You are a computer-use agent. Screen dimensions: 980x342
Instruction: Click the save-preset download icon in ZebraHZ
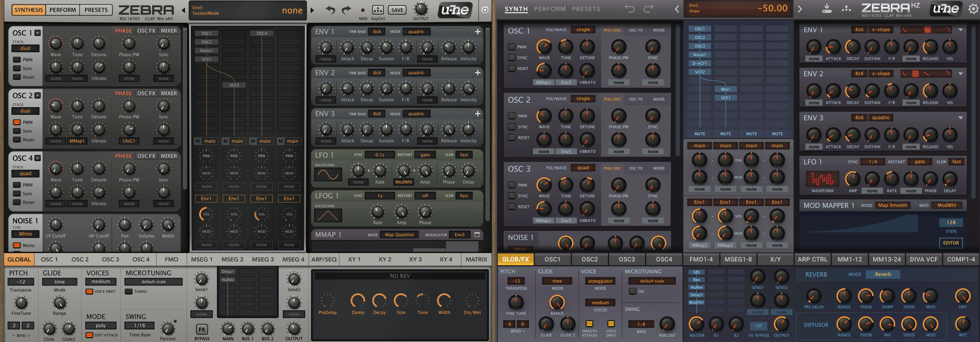(x=826, y=8)
